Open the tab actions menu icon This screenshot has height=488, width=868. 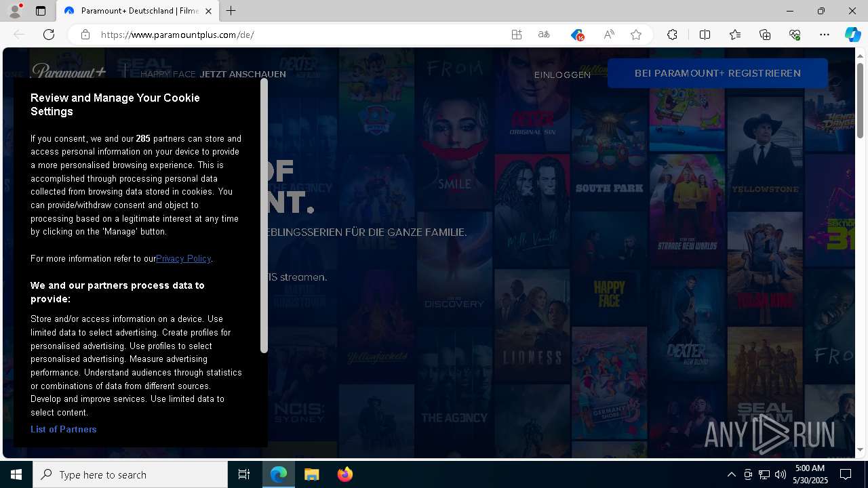41,11
